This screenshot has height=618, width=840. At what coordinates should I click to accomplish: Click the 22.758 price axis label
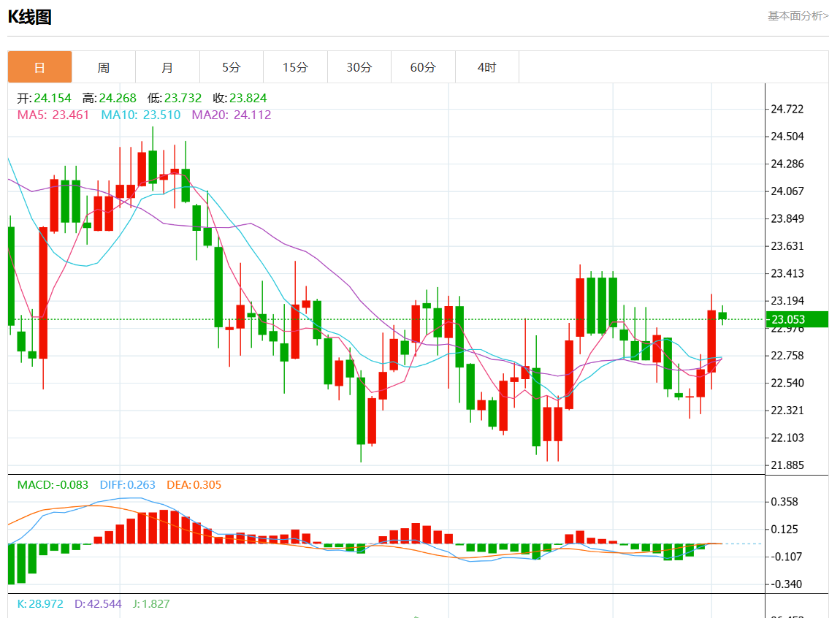coord(787,356)
